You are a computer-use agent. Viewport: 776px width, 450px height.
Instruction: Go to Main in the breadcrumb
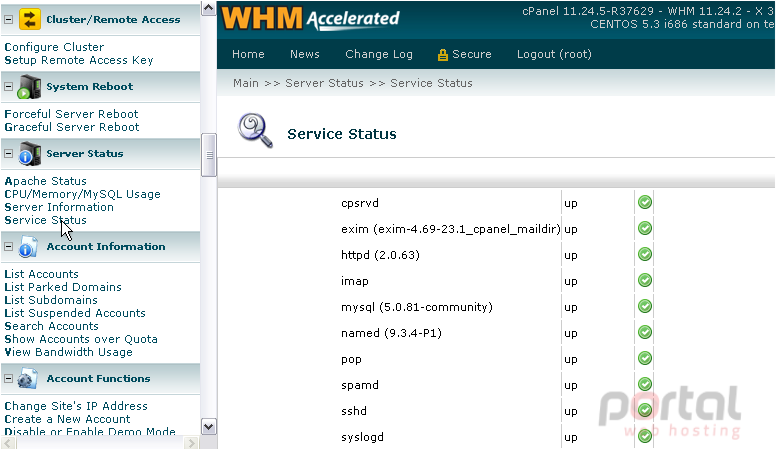(245, 83)
